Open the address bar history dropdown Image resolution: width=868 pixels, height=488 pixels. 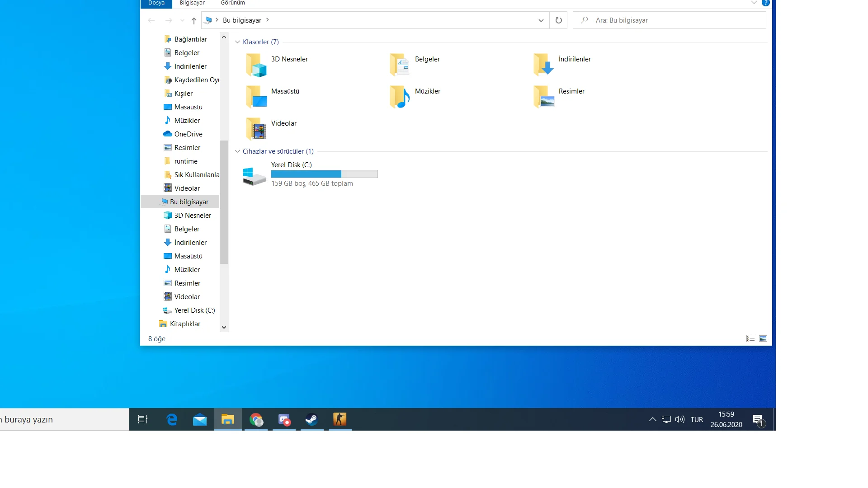click(541, 20)
